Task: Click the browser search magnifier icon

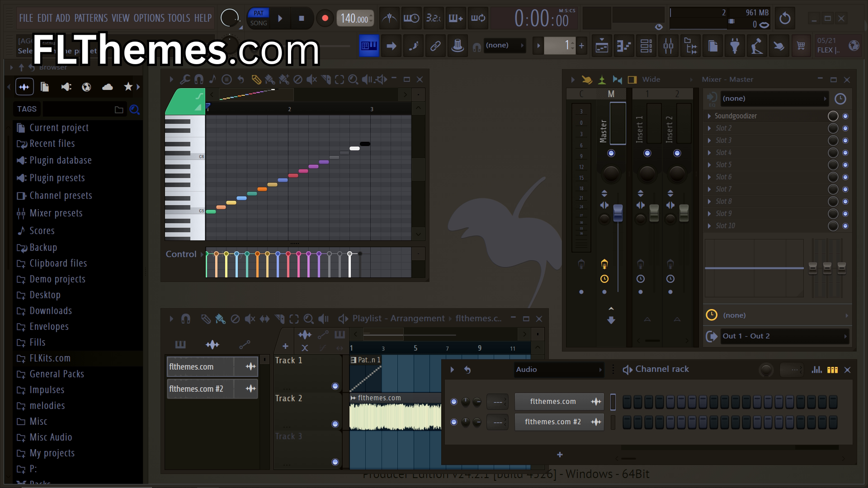Action: point(134,109)
